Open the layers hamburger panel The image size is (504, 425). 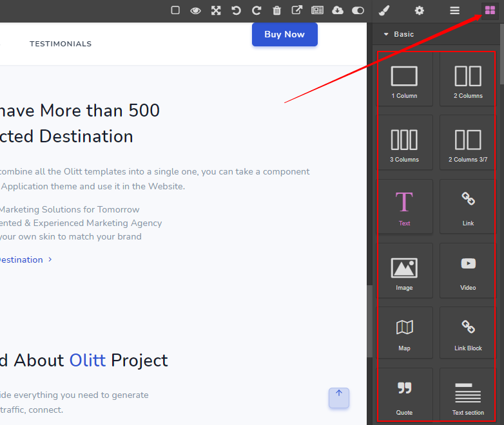(x=455, y=10)
